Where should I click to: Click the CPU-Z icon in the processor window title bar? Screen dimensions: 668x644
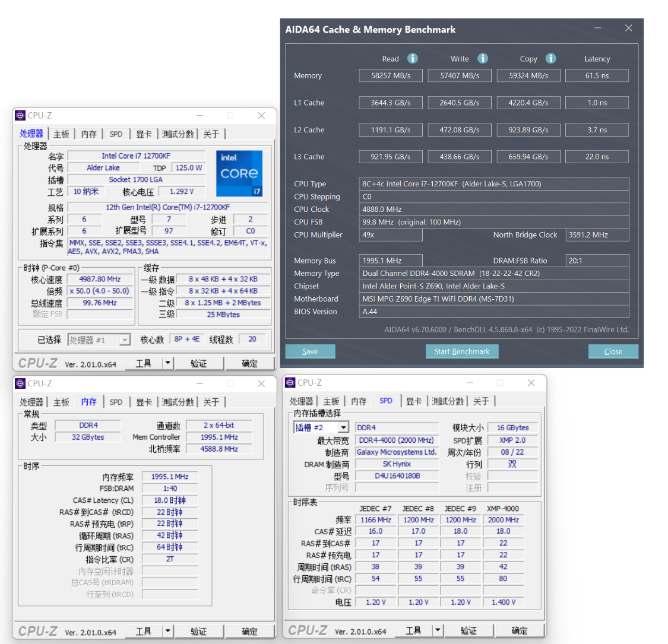20,115
